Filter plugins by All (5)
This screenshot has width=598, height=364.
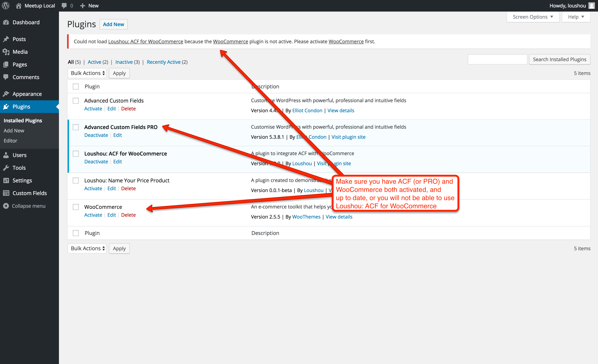(x=74, y=62)
